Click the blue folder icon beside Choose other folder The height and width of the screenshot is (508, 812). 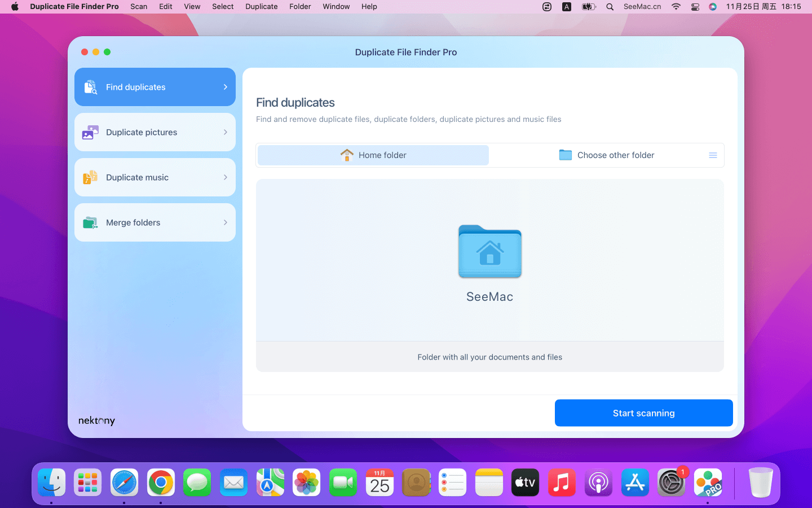pyautogui.click(x=566, y=155)
